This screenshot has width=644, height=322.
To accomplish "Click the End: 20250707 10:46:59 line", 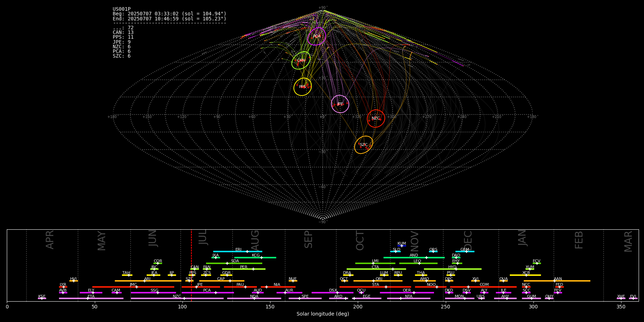I will [170, 19].
